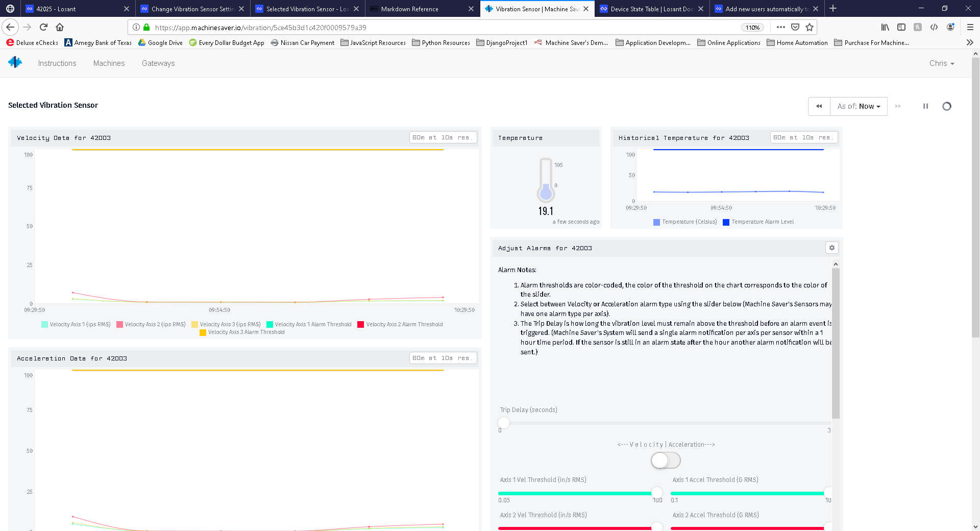Screen dimensions: 980x531
Task: Open Adjust Alarms block settings gear
Action: coord(831,248)
